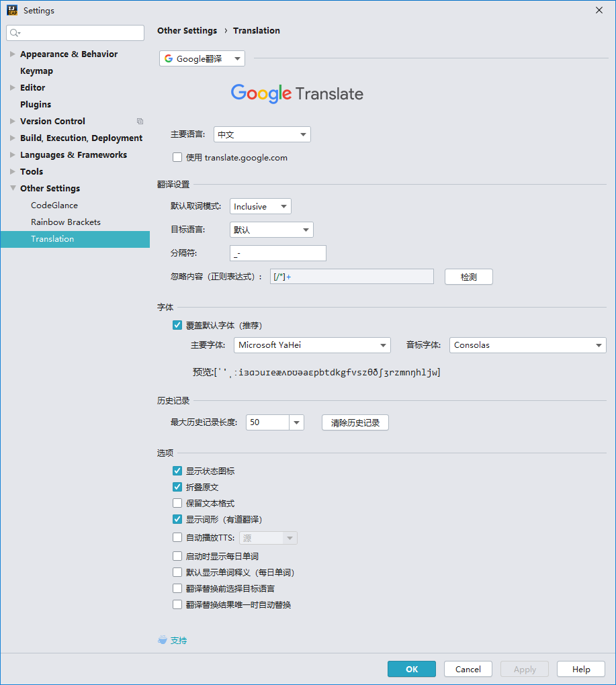Click the IntelliJ Settings window icon

[12, 10]
